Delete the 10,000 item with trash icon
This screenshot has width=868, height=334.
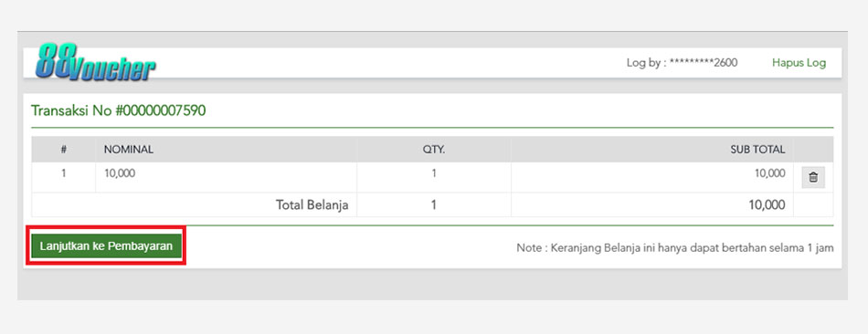[x=812, y=178]
